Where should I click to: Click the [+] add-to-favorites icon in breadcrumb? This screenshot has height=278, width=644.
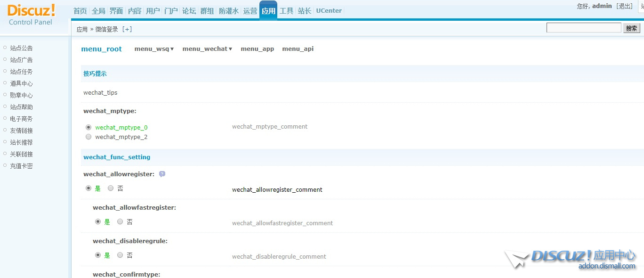[127, 29]
